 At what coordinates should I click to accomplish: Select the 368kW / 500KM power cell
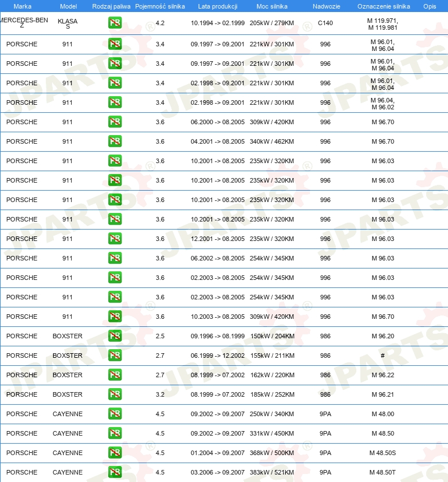[272, 453]
